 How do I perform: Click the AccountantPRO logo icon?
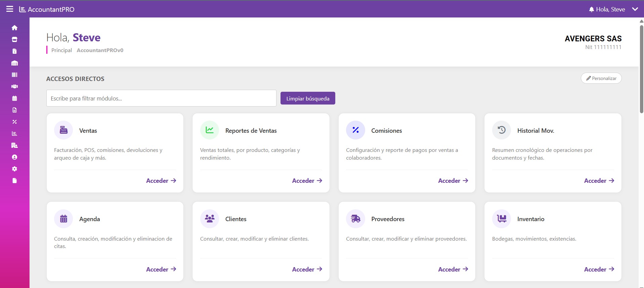(x=22, y=9)
